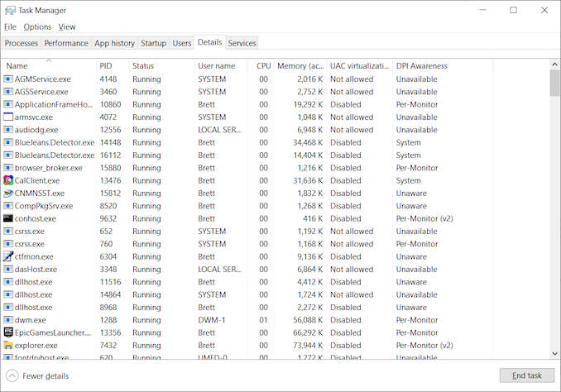Viewport: 561px width, 392px height.
Task: Click the ctfmon.exe pen icon
Action: coord(8,256)
